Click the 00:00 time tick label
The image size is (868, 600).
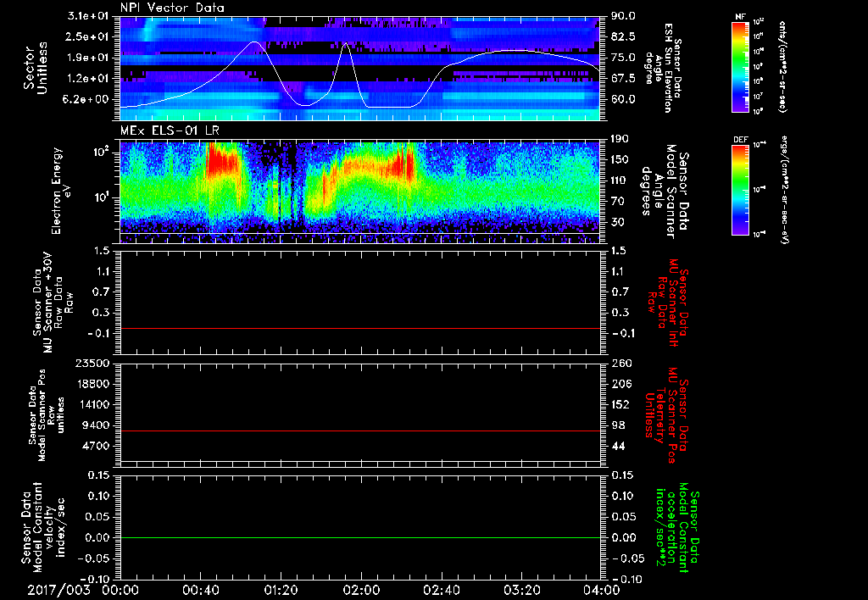[120, 590]
